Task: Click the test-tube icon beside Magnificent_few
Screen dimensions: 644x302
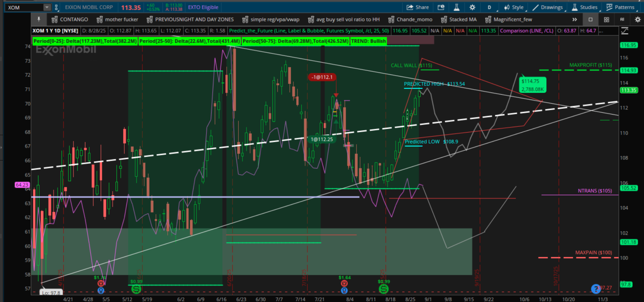Action: [488, 20]
